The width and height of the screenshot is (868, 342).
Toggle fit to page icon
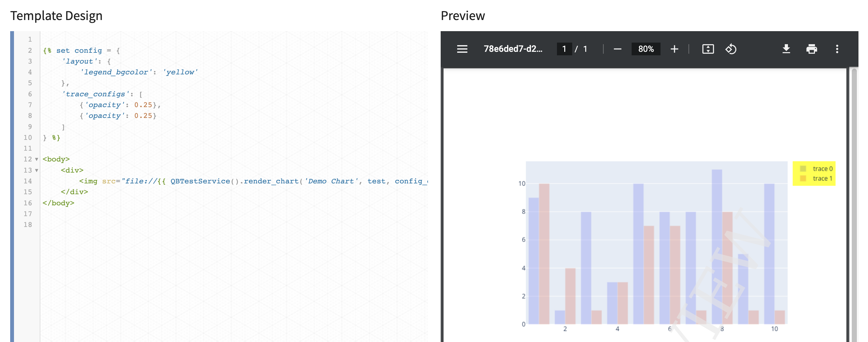click(x=708, y=49)
